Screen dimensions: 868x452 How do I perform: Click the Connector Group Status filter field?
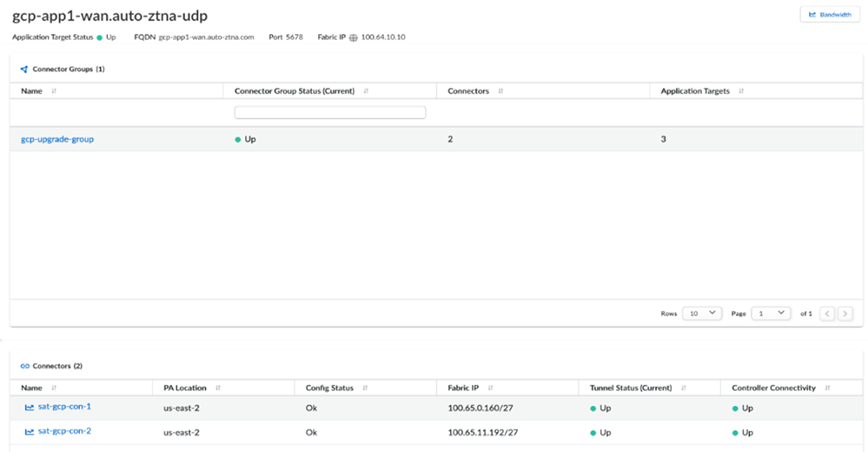(x=330, y=112)
